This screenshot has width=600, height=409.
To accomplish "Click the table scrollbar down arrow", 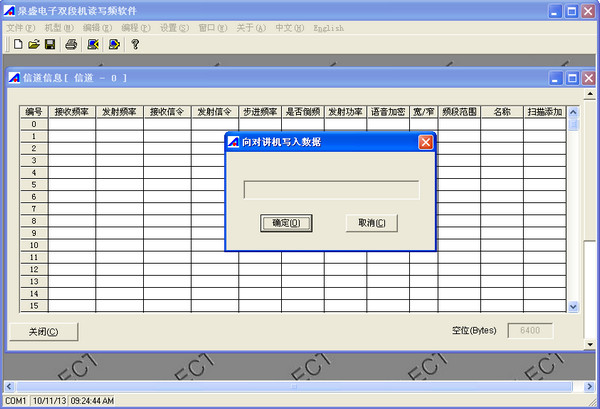I will coord(573,306).
